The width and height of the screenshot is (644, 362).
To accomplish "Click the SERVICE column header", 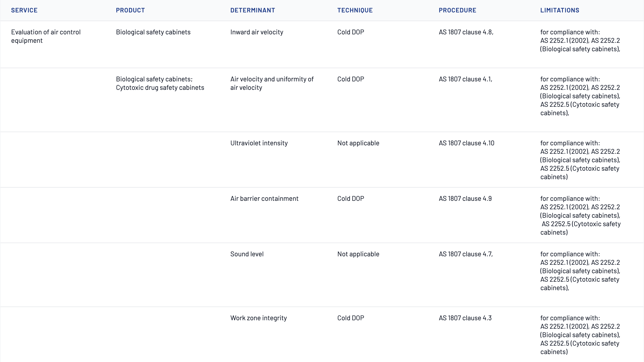I will point(24,10).
